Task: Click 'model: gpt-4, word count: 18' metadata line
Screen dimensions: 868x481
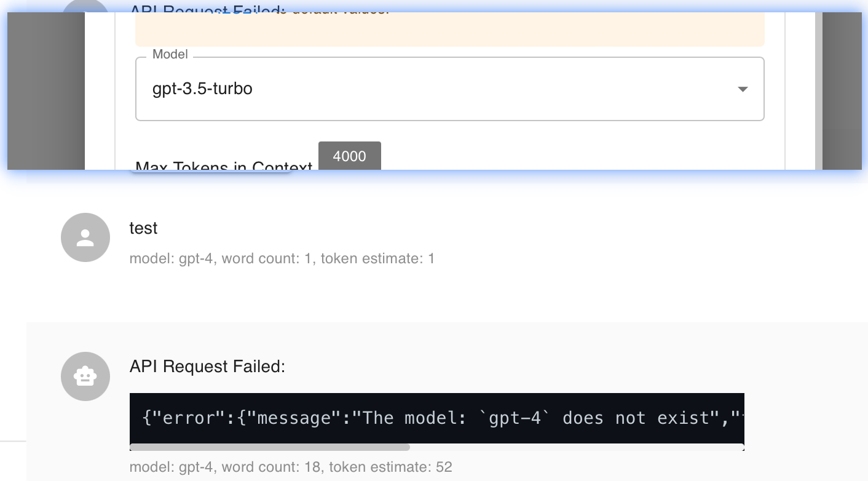Action: [291, 467]
